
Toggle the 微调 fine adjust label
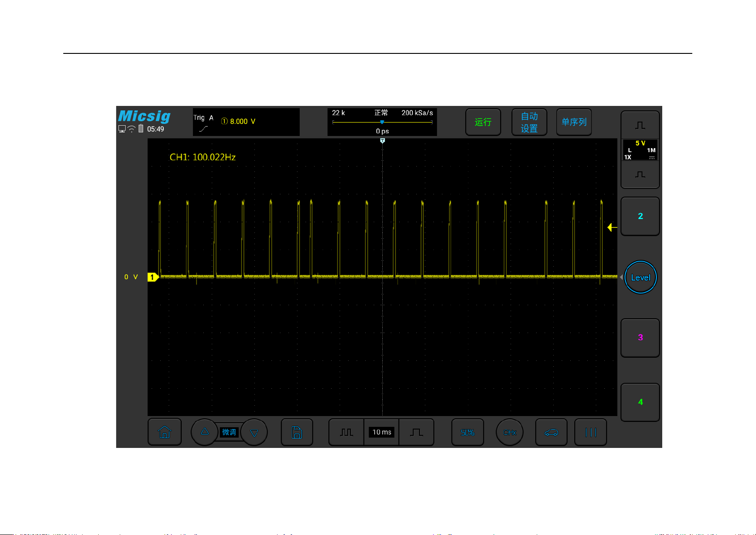point(229,432)
